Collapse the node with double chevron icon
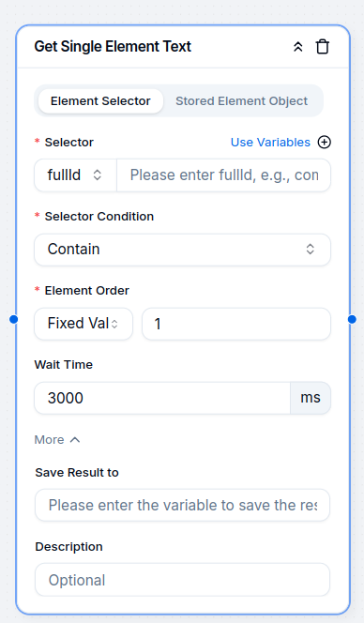The width and height of the screenshot is (364, 623). [x=298, y=47]
